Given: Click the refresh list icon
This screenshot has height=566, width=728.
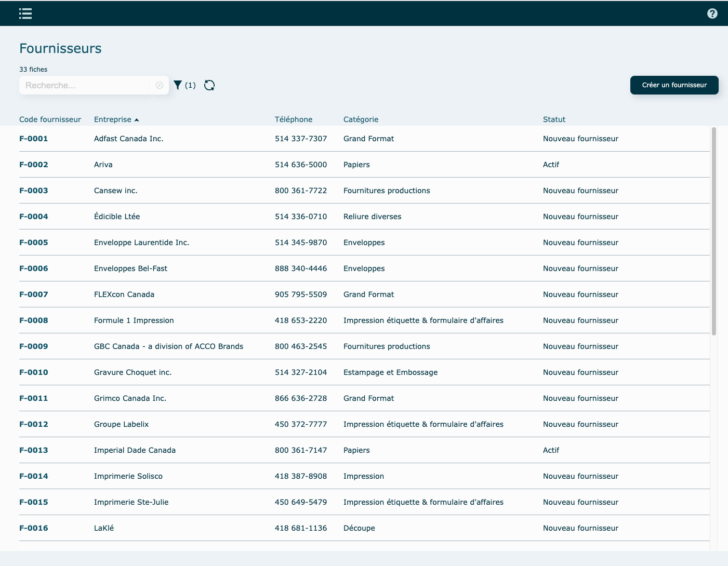Looking at the screenshot, I should pyautogui.click(x=209, y=85).
